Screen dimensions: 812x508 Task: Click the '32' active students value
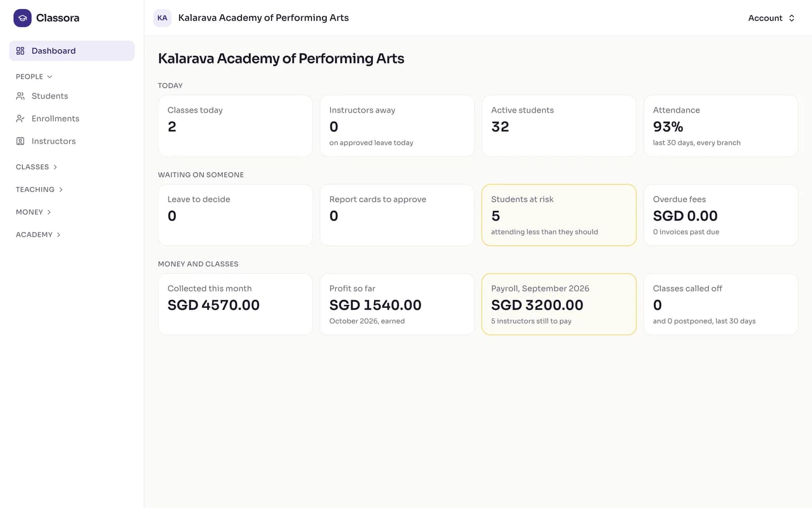click(x=500, y=126)
